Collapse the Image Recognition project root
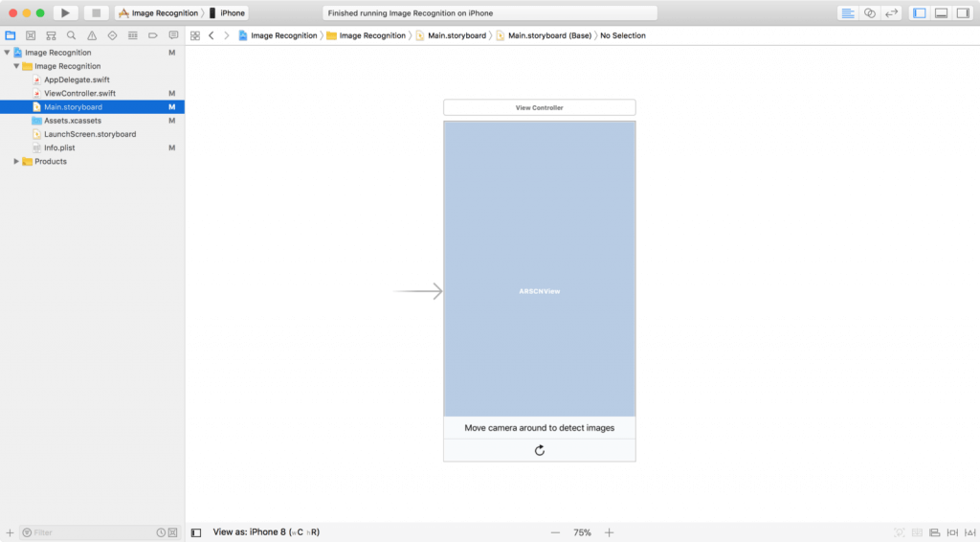Image resolution: width=980 pixels, height=542 pixels. pyautogui.click(x=8, y=53)
